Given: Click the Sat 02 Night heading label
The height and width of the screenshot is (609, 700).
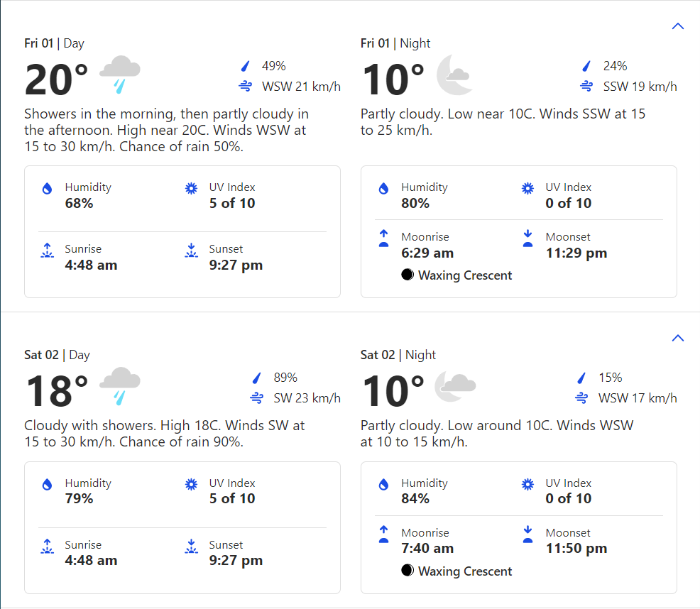Looking at the screenshot, I should click(x=398, y=355).
